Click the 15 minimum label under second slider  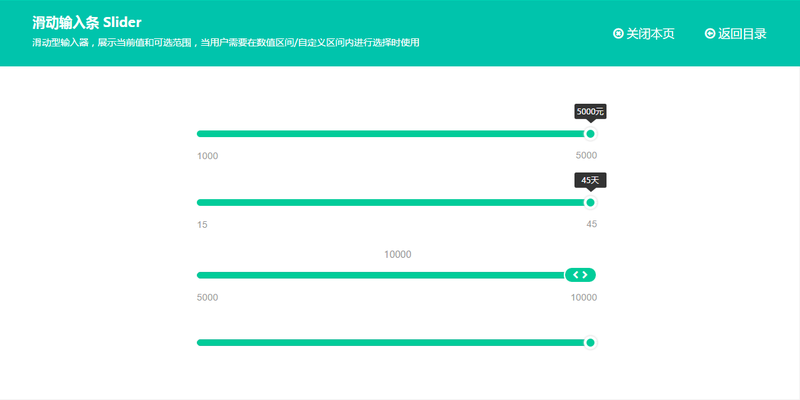(203, 225)
